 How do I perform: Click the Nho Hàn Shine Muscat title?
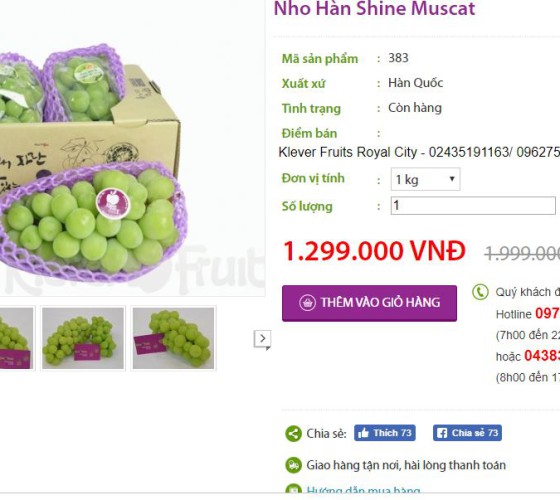click(x=374, y=9)
